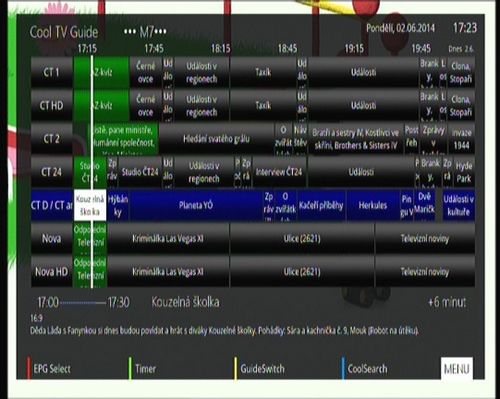Click the red EPG Select key
Image resolution: width=500 pixels, height=399 pixels.
click(49, 369)
